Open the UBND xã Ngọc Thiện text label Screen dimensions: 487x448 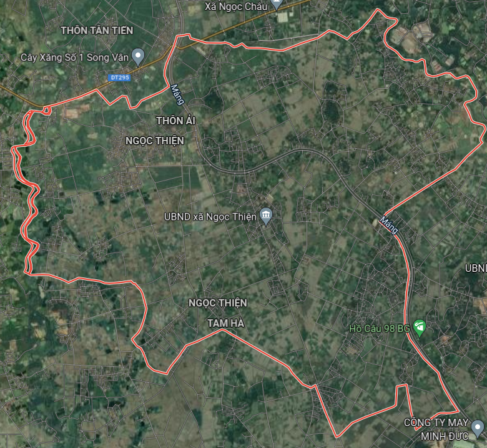point(210,217)
